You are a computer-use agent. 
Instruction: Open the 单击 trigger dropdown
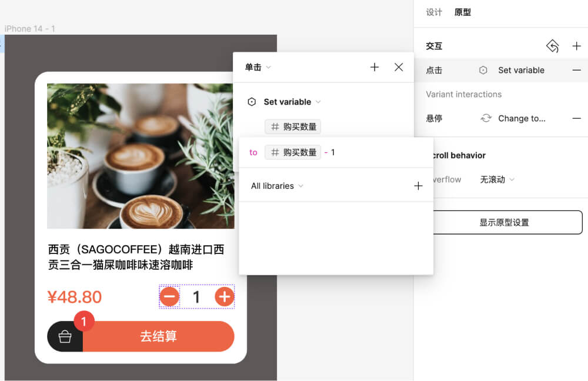coord(258,68)
